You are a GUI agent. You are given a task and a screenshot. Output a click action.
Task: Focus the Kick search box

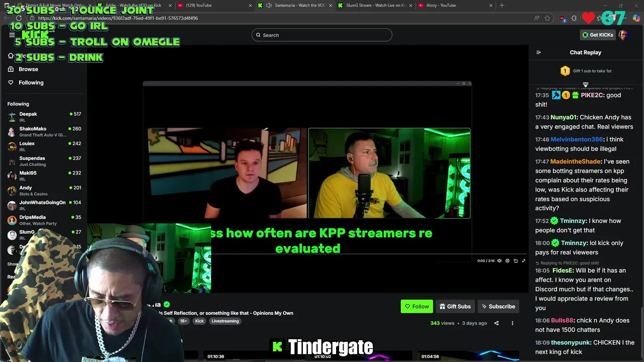pos(322,35)
